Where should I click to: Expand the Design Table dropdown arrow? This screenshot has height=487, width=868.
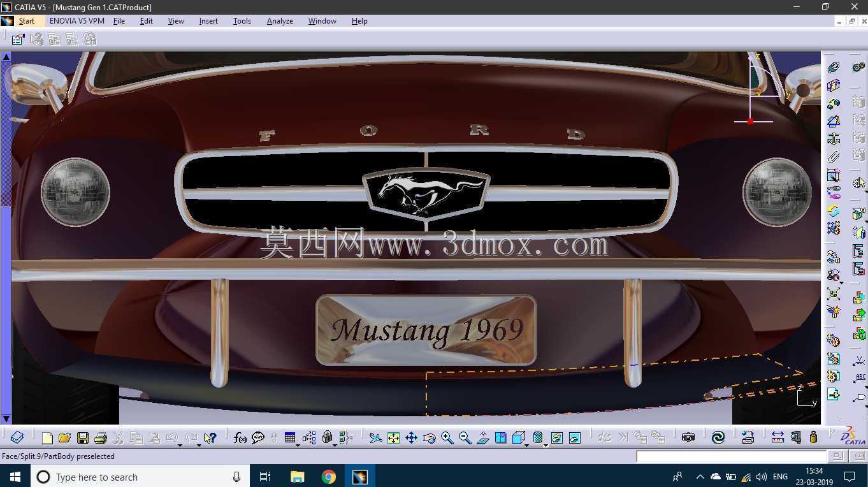click(298, 444)
